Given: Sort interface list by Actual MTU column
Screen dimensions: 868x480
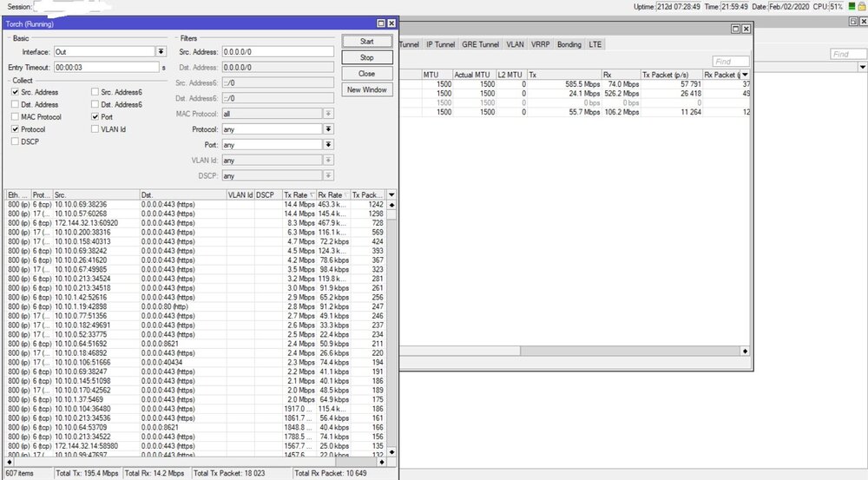Looking at the screenshot, I should coord(474,75).
